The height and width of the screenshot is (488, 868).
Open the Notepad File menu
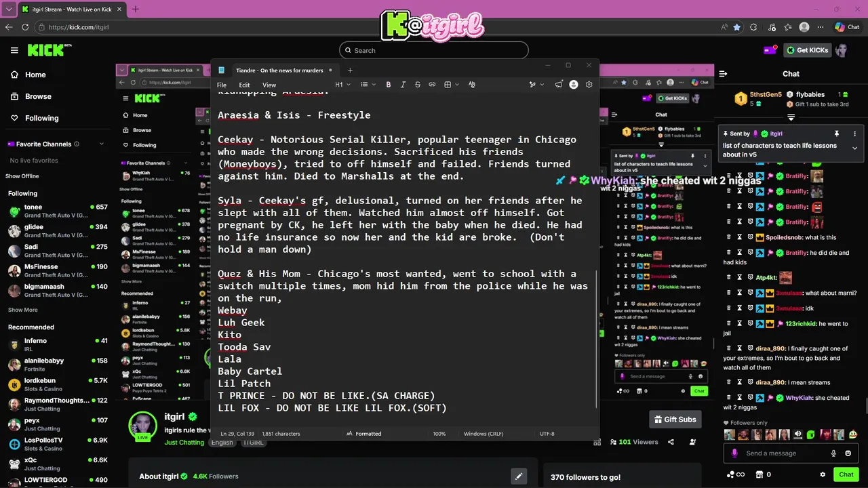click(222, 85)
